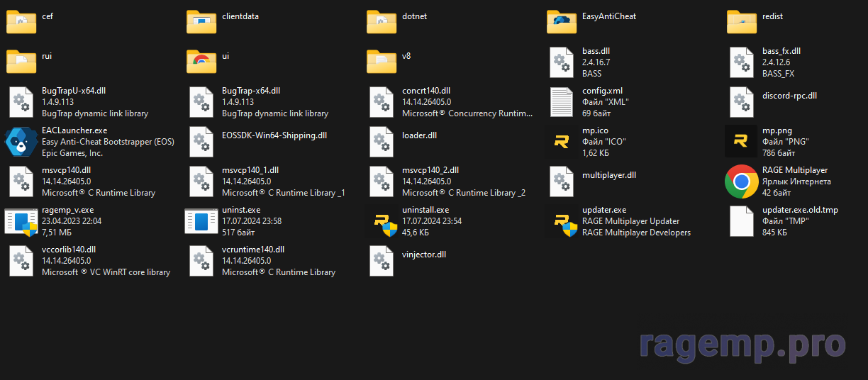This screenshot has width=868, height=380.
Task: Select the vinjector.dll file icon
Action: tap(382, 261)
